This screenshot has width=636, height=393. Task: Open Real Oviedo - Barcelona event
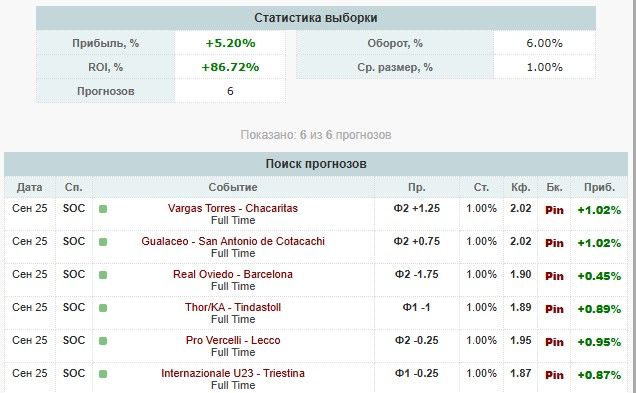(233, 274)
